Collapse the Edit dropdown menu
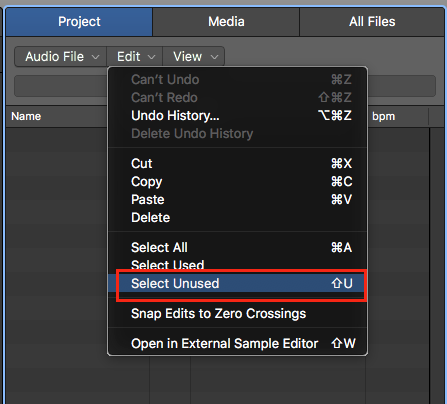This screenshot has width=447, height=404. [135, 57]
